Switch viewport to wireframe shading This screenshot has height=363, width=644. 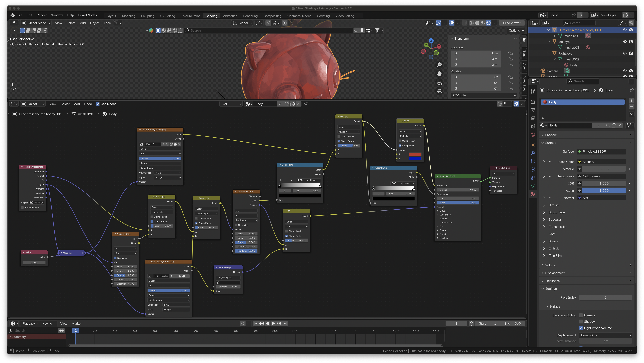click(472, 23)
